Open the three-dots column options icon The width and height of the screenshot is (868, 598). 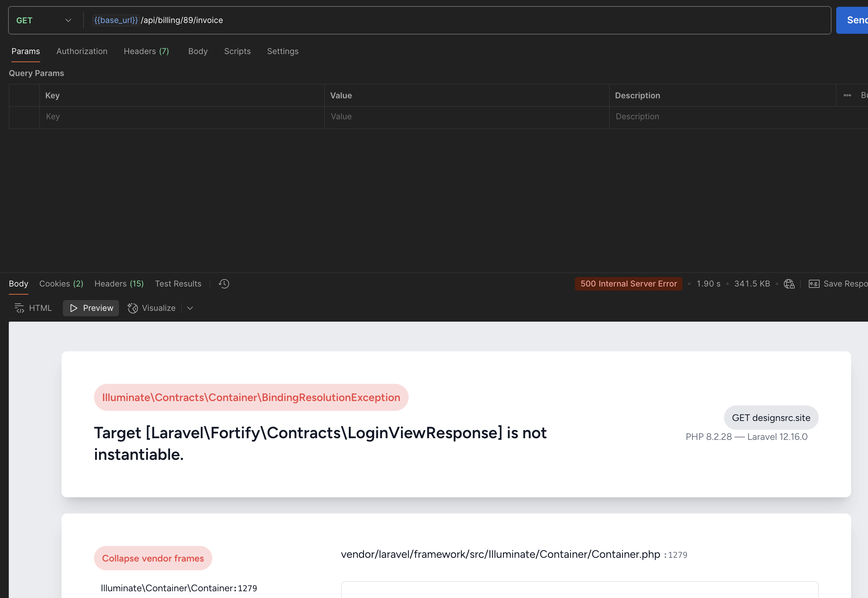tap(847, 96)
